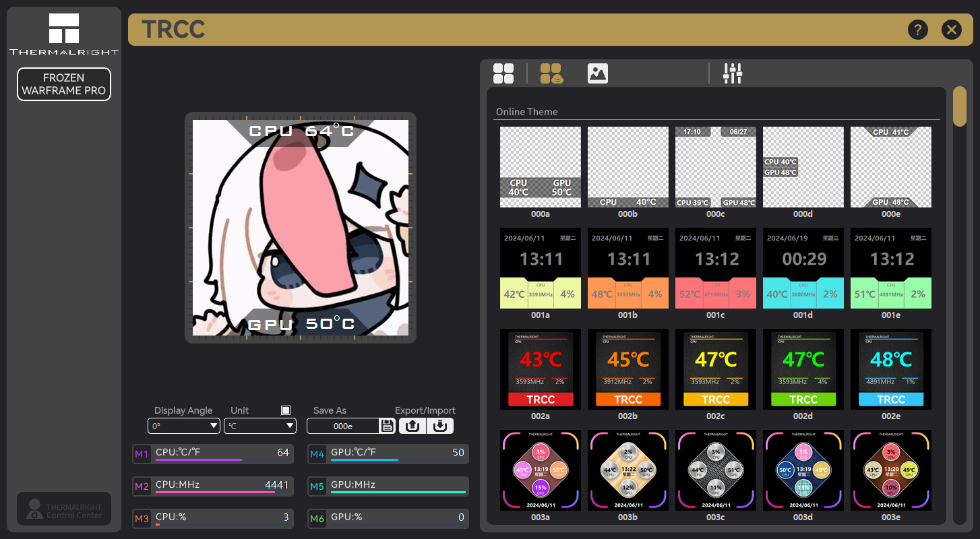Open Thermalright Control Center button
The image size is (980, 539).
pyautogui.click(x=64, y=509)
